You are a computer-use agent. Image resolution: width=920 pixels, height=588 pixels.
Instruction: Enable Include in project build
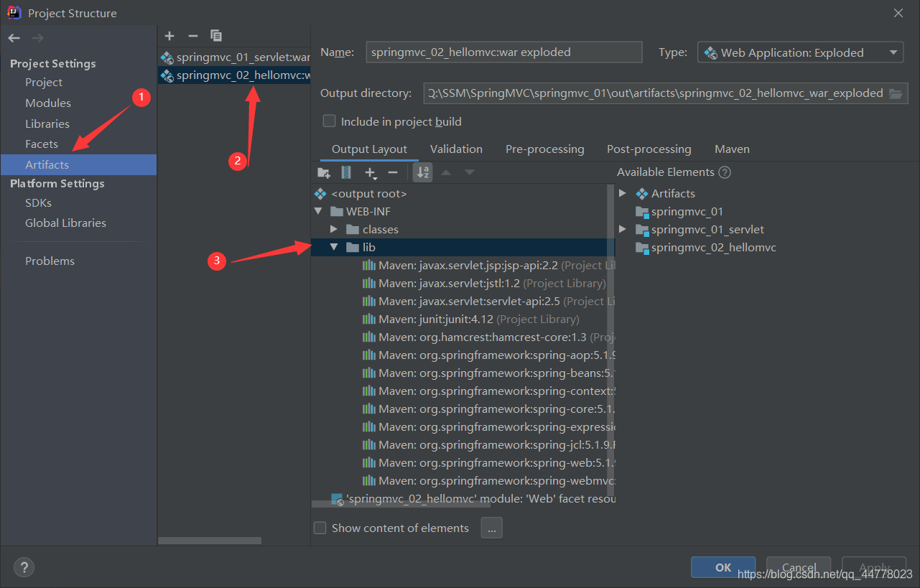[x=329, y=121]
